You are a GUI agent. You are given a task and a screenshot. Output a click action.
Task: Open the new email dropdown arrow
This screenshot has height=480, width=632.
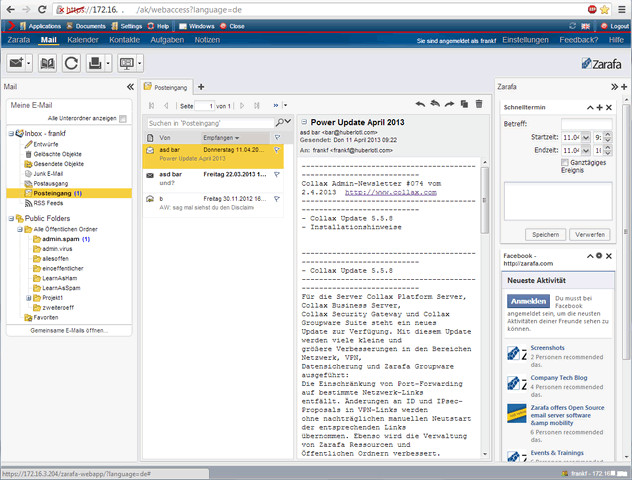coord(29,63)
